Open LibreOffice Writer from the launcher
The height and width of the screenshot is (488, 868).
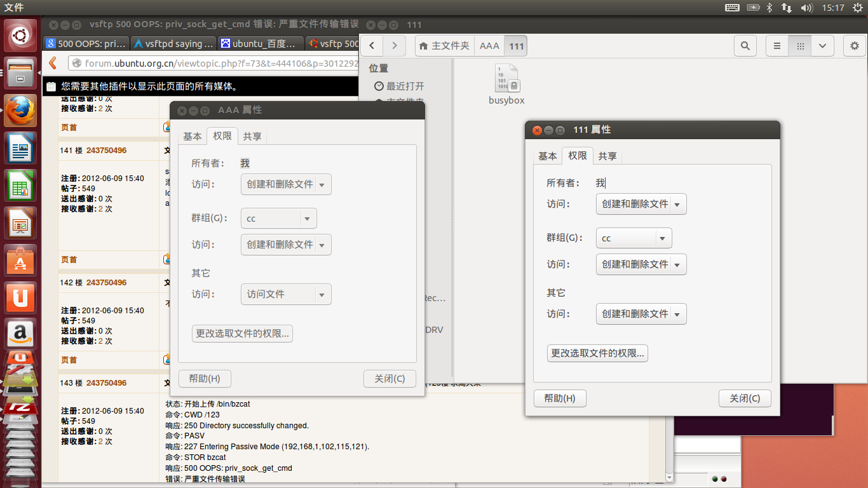[21, 147]
